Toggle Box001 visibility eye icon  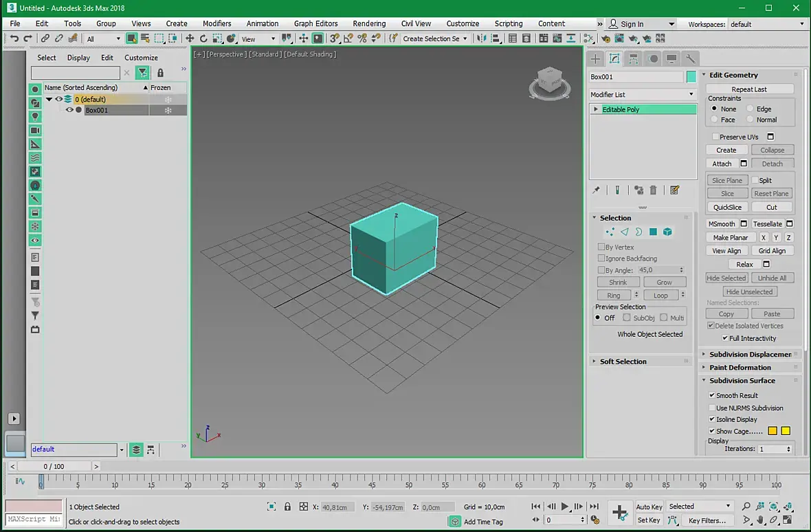click(69, 110)
